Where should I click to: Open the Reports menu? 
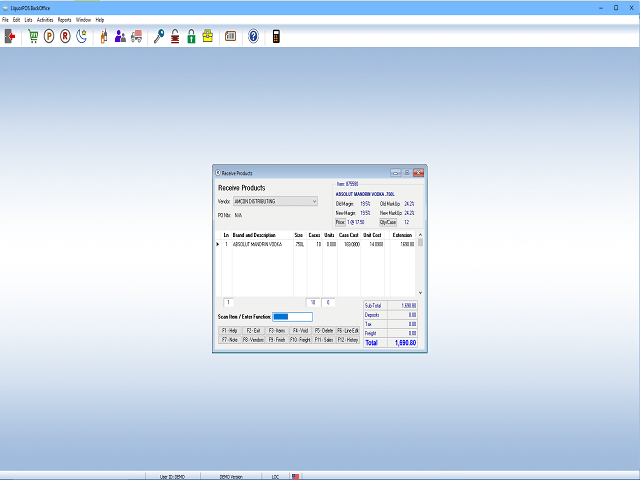[x=64, y=19]
